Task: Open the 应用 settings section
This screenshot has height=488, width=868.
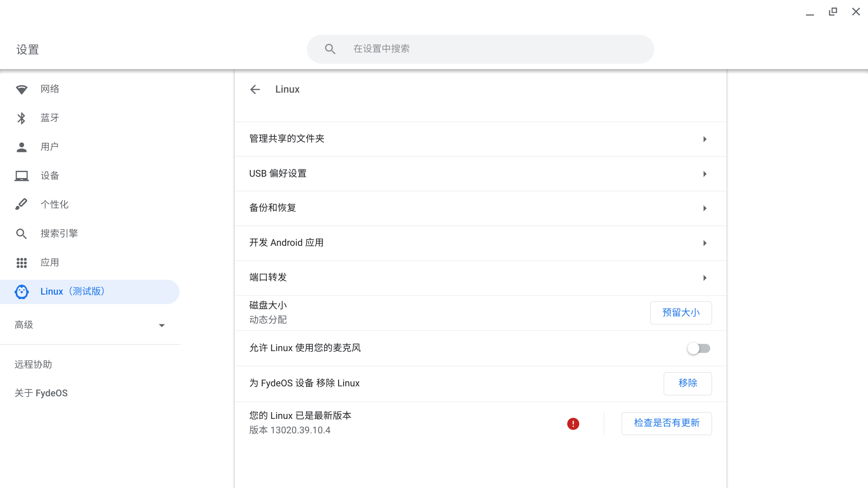Action: [x=50, y=263]
